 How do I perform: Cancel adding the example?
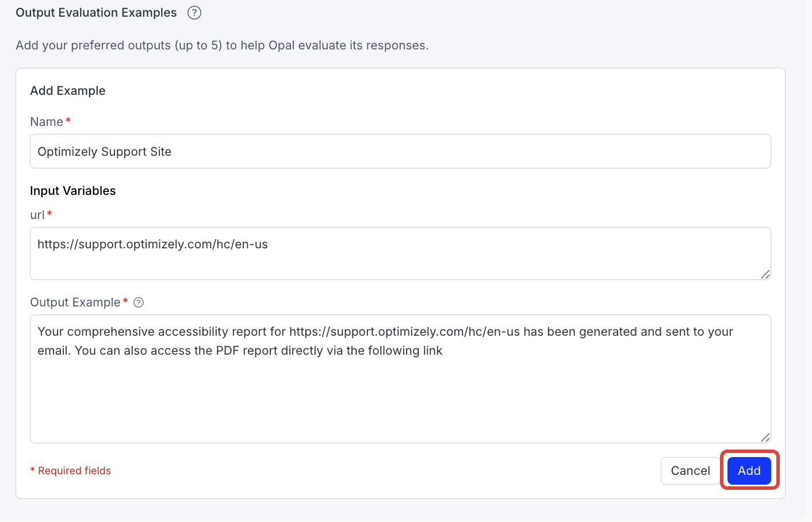[690, 471]
